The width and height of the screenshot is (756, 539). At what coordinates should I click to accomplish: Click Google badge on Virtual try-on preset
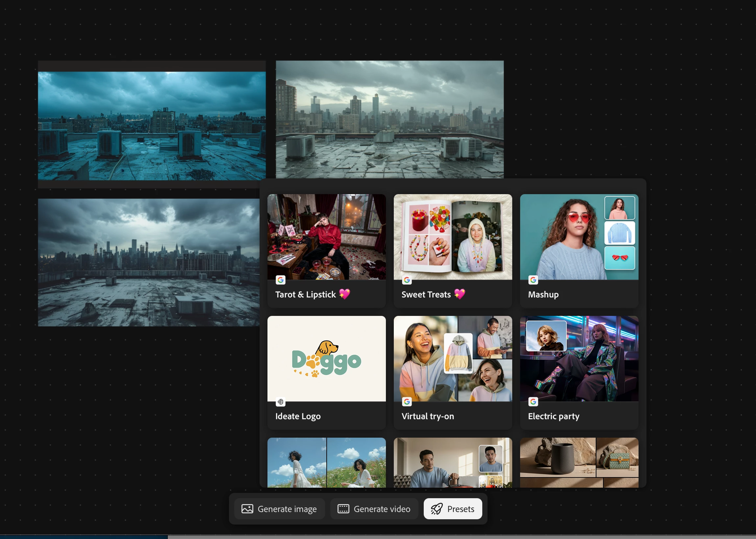pyautogui.click(x=407, y=402)
